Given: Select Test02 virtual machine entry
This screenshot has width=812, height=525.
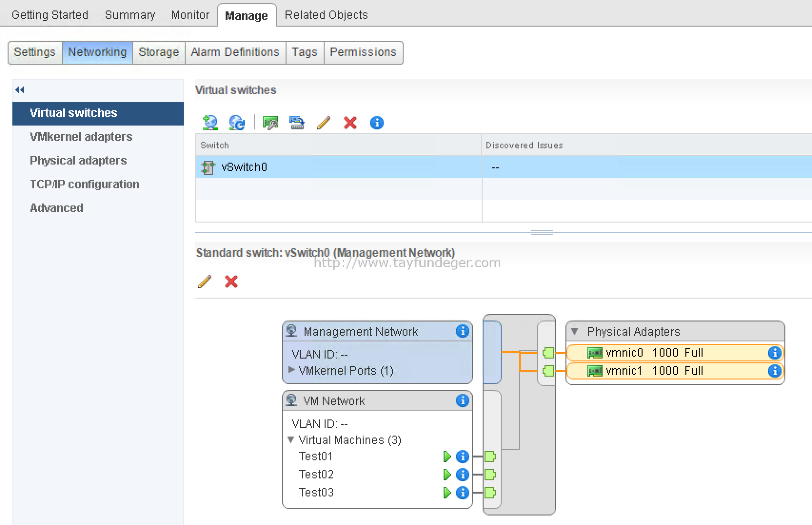Looking at the screenshot, I should pos(316,475).
